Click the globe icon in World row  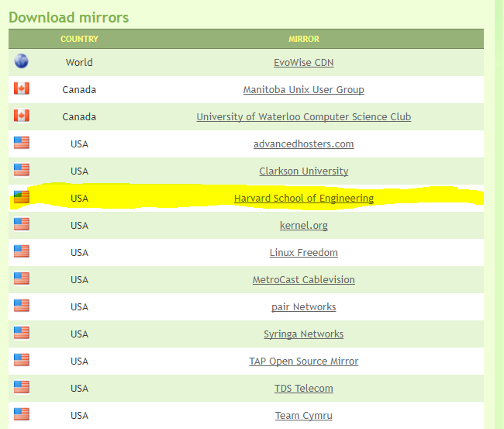22,61
